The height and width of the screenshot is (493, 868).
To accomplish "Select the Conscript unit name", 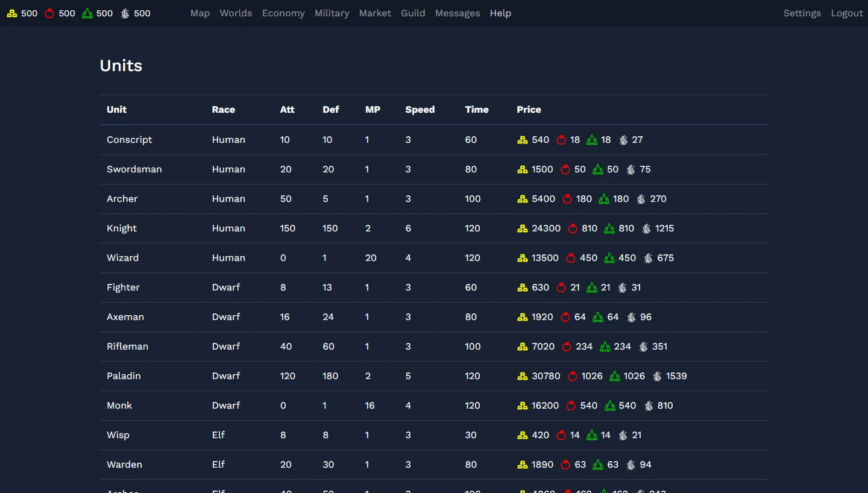I will (130, 140).
